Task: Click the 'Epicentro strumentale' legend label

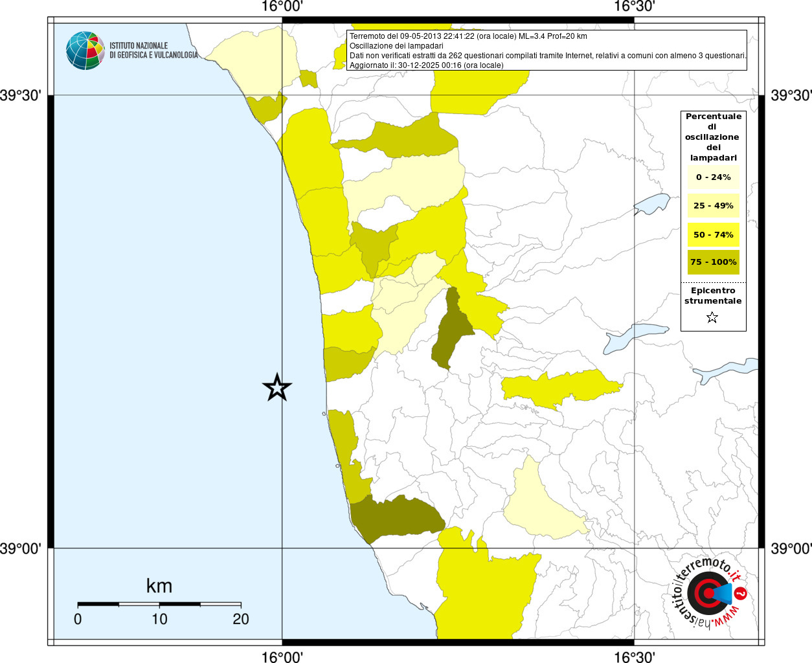Action: [x=713, y=295]
